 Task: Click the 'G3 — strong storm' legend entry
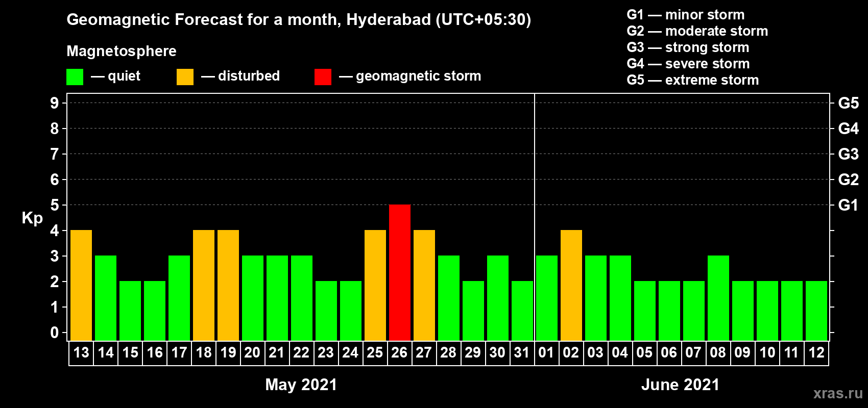click(x=688, y=47)
